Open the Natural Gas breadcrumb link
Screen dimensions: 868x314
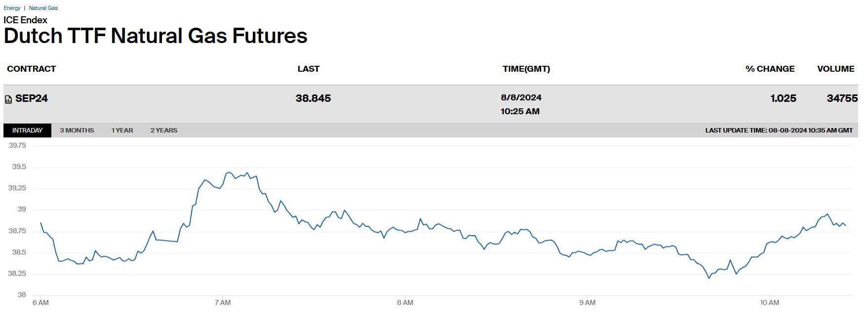43,8
